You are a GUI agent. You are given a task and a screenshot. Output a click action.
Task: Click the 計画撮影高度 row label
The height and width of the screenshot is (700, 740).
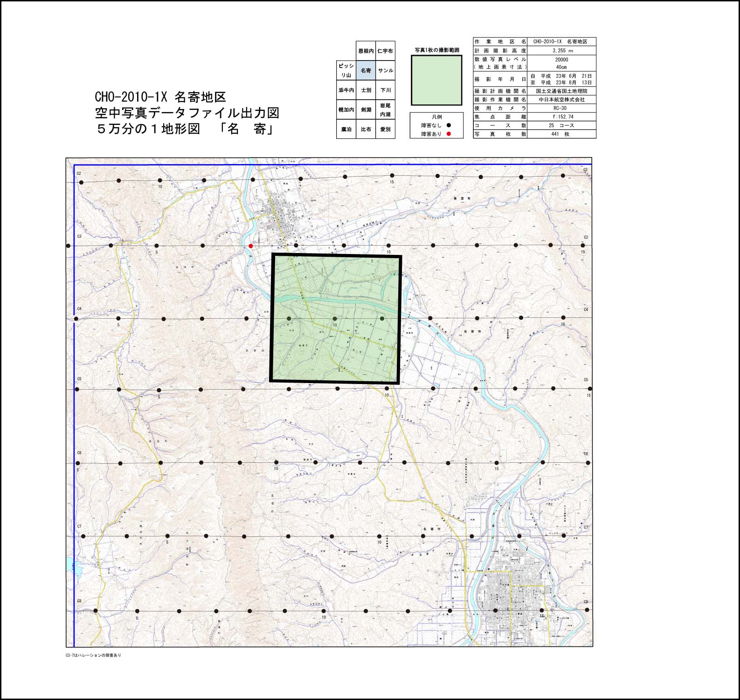coord(500,50)
